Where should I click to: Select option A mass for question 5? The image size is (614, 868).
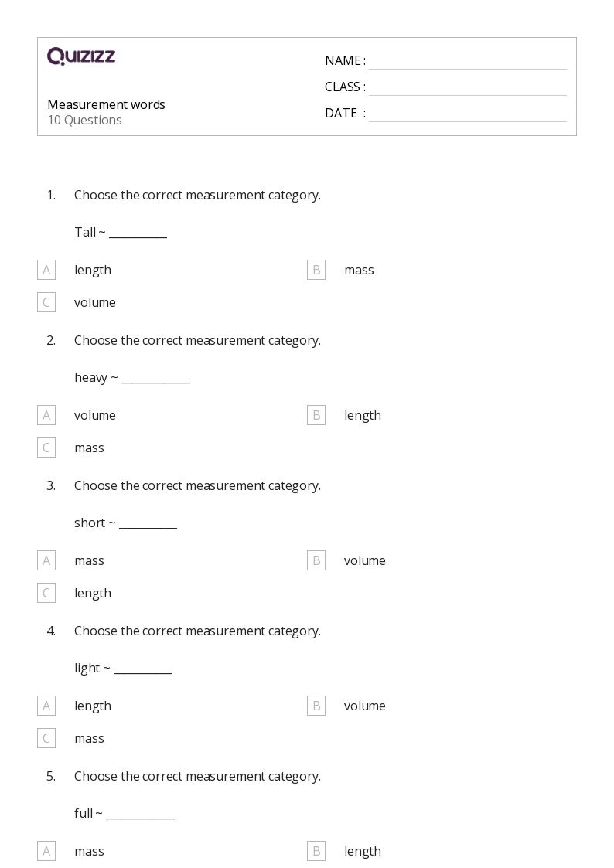coord(46,851)
